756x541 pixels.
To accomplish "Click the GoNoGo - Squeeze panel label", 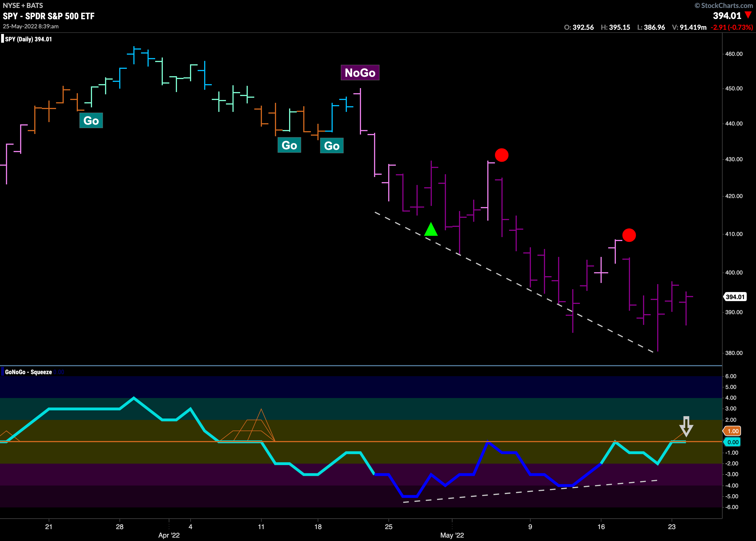I will click(x=28, y=372).
